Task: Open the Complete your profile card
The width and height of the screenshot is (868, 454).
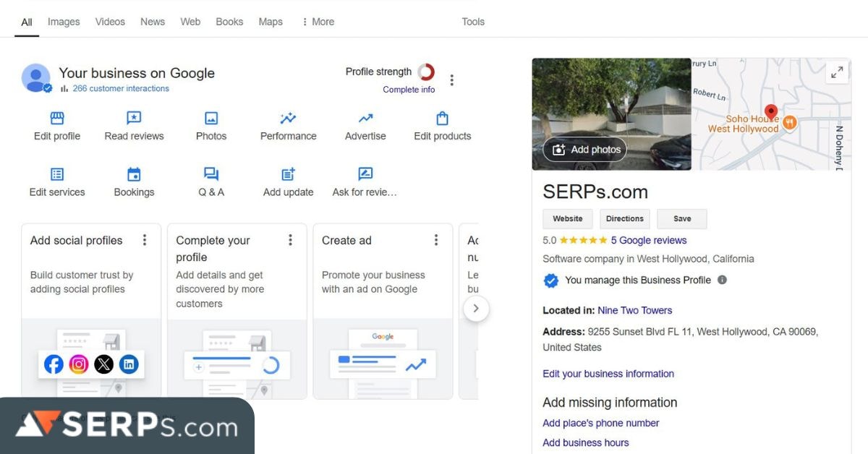Action: (x=237, y=311)
